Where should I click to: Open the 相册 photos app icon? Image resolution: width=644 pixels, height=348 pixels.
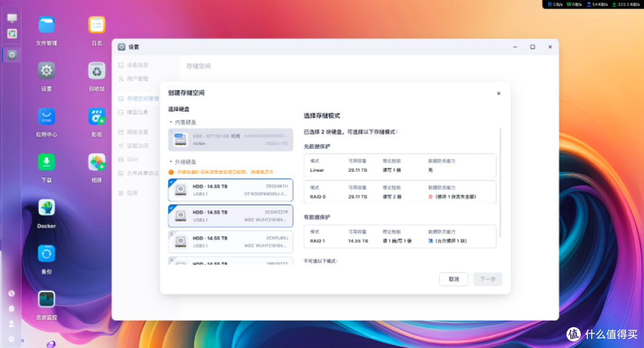97,163
